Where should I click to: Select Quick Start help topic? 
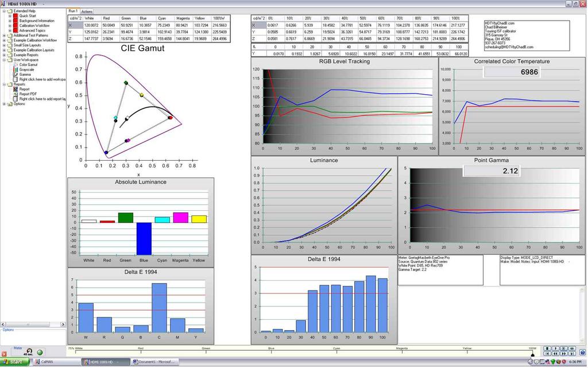28,16
